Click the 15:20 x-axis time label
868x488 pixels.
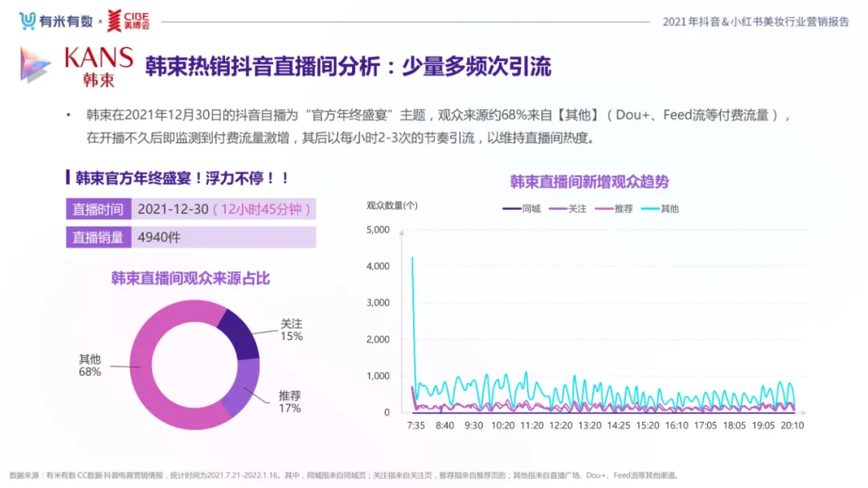[x=648, y=425]
